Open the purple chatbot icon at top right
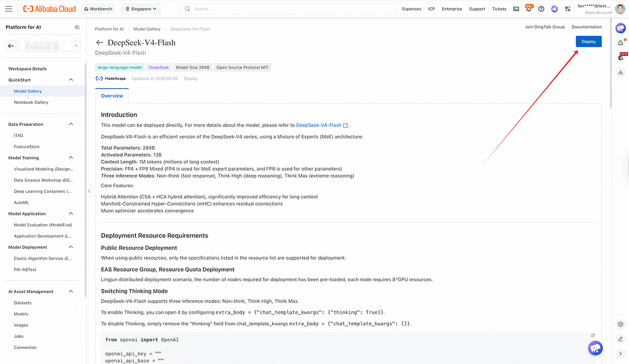The image size is (629, 364). (x=620, y=28)
